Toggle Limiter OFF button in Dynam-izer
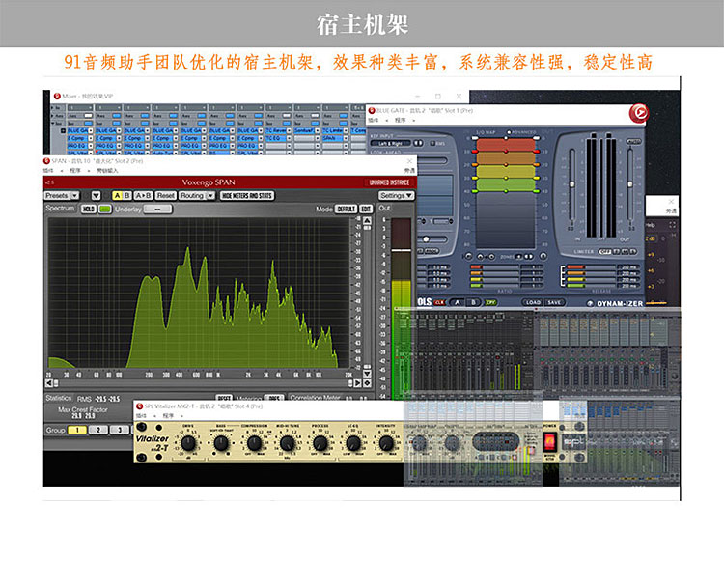Image resolution: width=724 pixels, height=588 pixels. (605, 252)
